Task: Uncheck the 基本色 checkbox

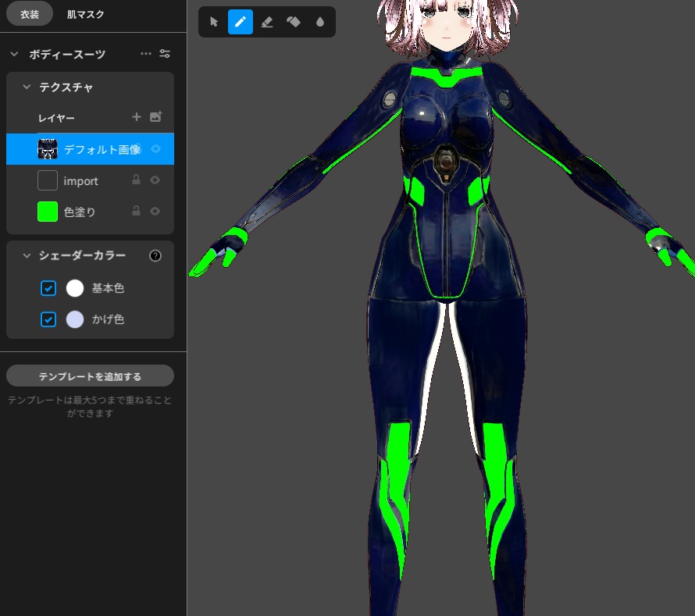Action: tap(48, 288)
